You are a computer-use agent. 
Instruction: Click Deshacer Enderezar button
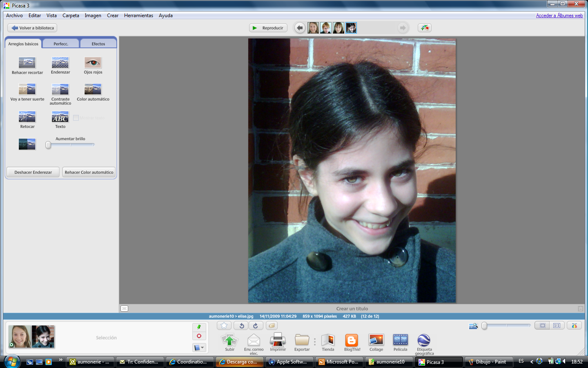point(33,172)
